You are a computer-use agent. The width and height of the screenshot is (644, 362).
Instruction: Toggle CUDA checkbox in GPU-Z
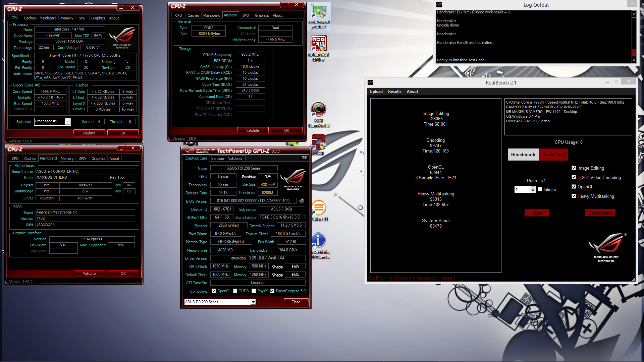click(235, 291)
